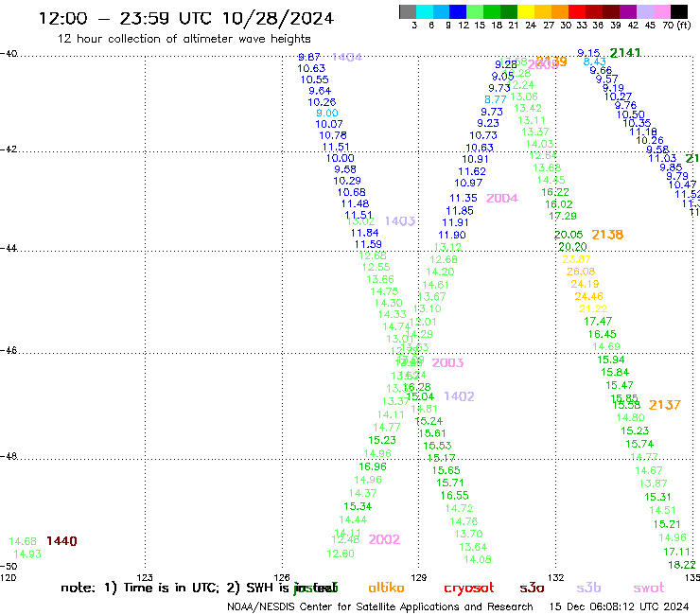
Task: Click the latitude axis label -48
Action: 9,456
